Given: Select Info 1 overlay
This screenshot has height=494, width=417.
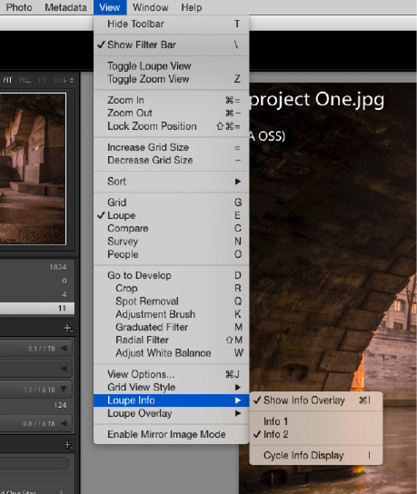Looking at the screenshot, I should click(316, 422).
